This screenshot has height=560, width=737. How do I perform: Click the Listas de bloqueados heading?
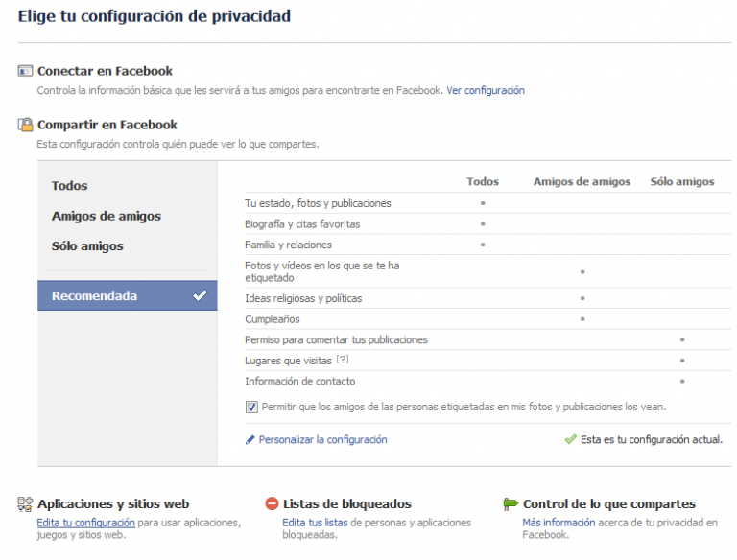(x=346, y=504)
